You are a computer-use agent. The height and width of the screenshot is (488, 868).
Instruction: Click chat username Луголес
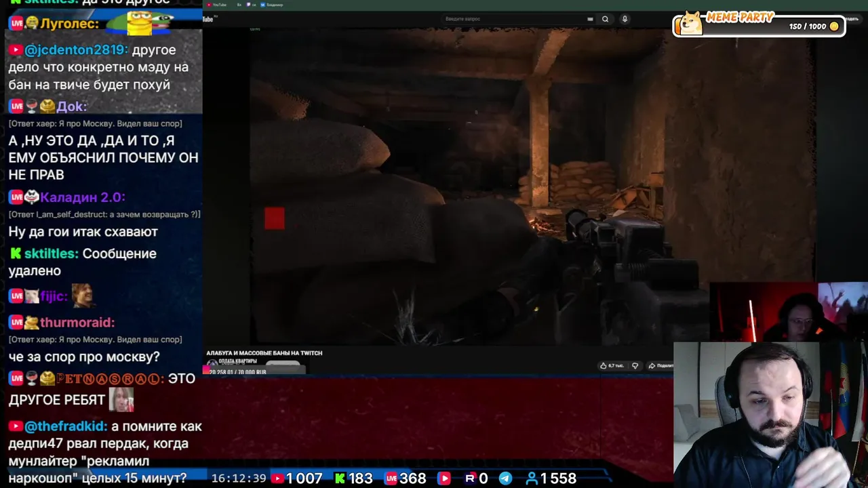point(70,23)
